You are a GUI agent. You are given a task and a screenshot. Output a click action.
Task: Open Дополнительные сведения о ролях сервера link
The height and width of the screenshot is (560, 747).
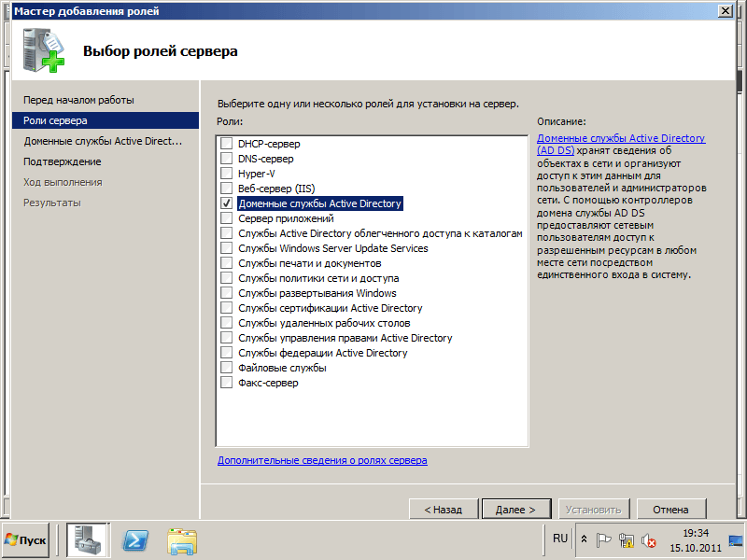(322, 460)
